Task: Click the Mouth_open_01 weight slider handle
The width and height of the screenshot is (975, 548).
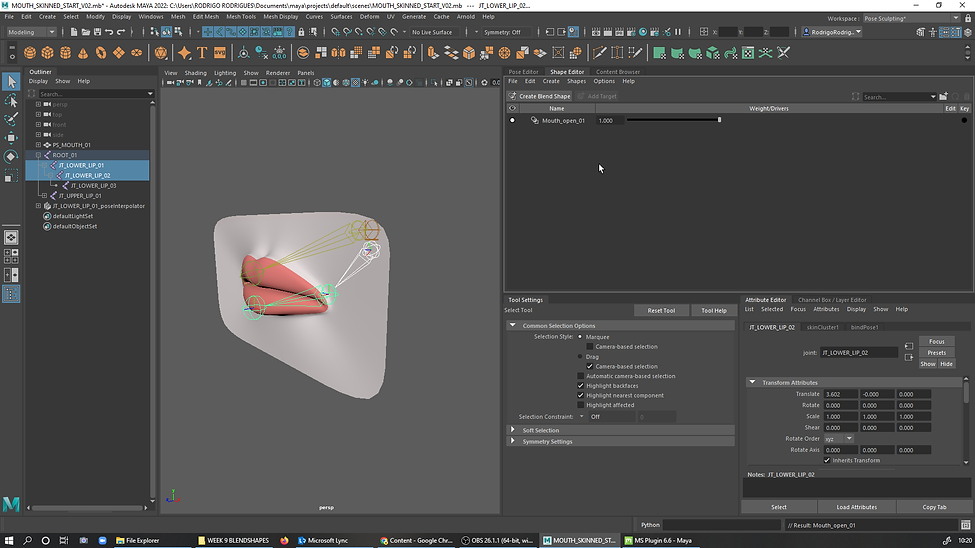Action: click(x=719, y=120)
